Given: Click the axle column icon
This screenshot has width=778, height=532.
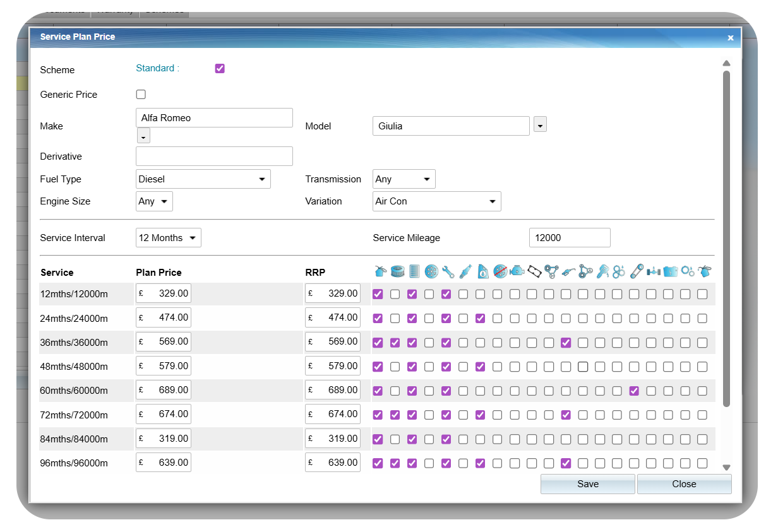Looking at the screenshot, I should pyautogui.click(x=653, y=272).
